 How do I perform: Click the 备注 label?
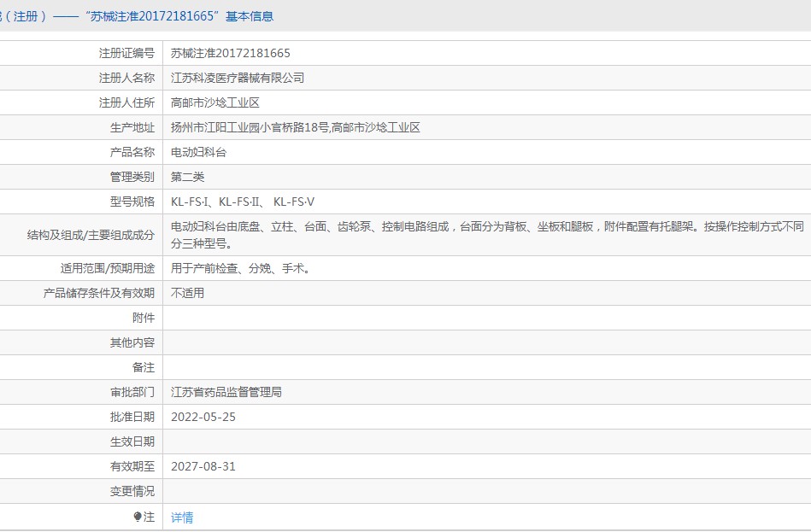(144, 368)
